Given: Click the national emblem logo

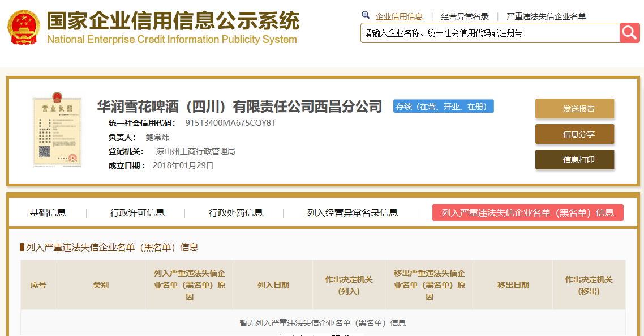Looking at the screenshot, I should click(x=24, y=27).
